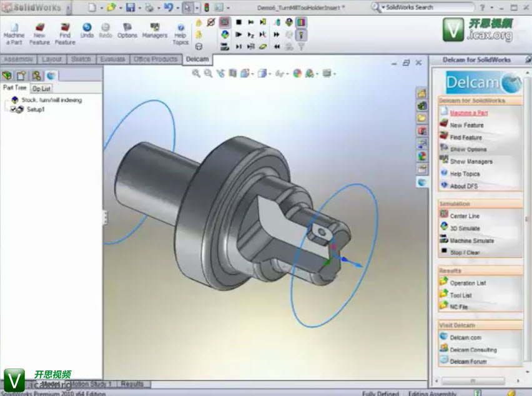Open View Orientation dropdown arrow
The height and width of the screenshot is (396, 532).
pyautogui.click(x=253, y=74)
